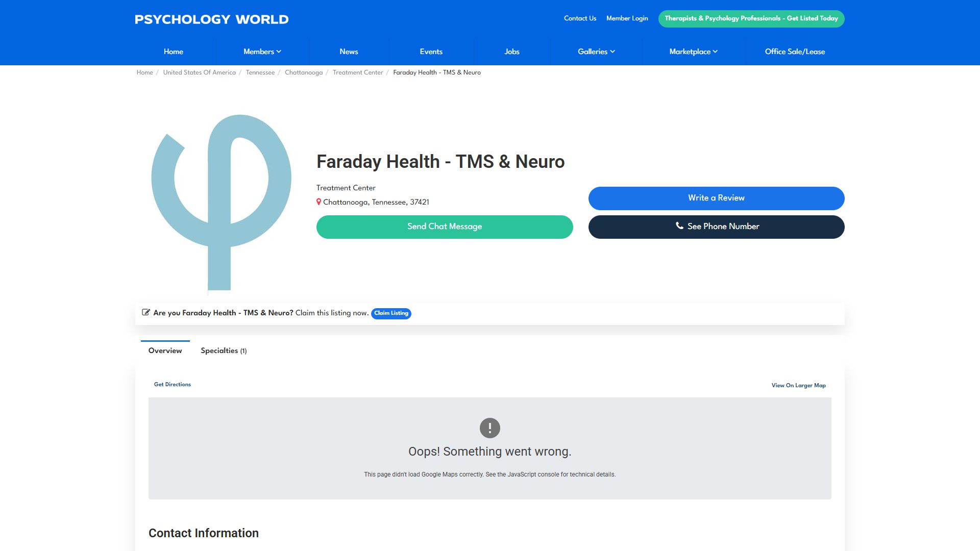Open the Events navigation item
This screenshot has width=980, height=551.
pos(431,52)
